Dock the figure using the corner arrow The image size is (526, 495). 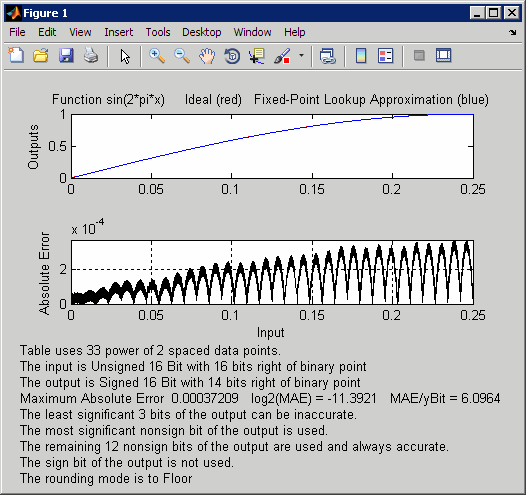512,33
